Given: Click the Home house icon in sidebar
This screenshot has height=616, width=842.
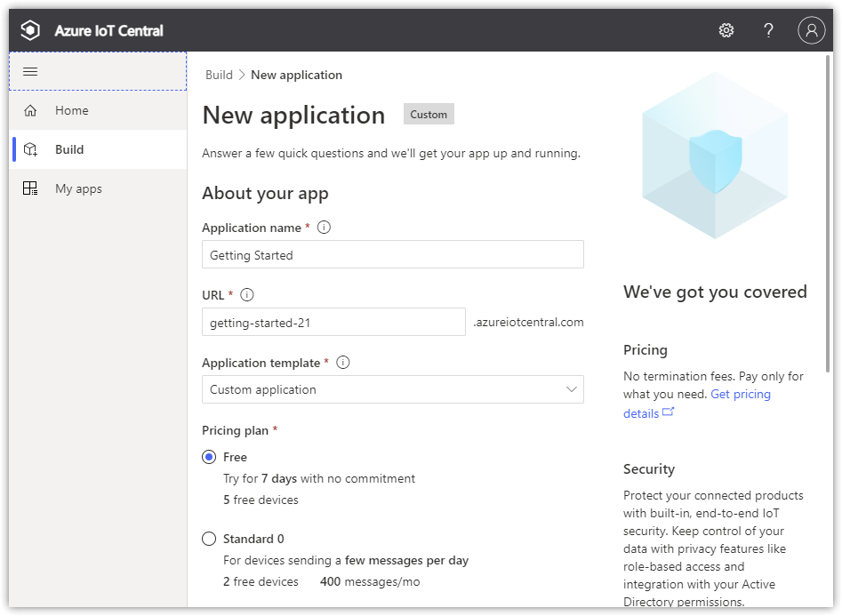Looking at the screenshot, I should [x=30, y=110].
